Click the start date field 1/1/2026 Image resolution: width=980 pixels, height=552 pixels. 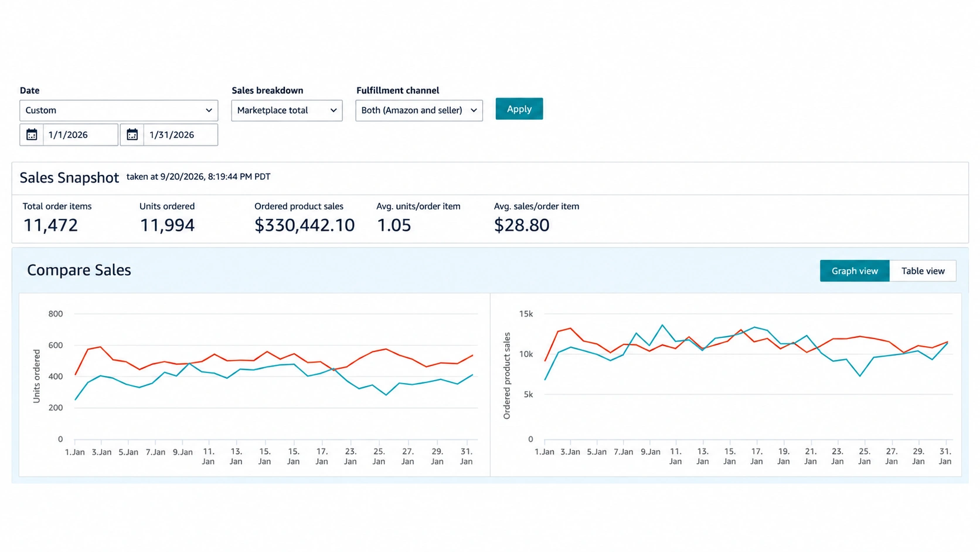[x=80, y=135]
